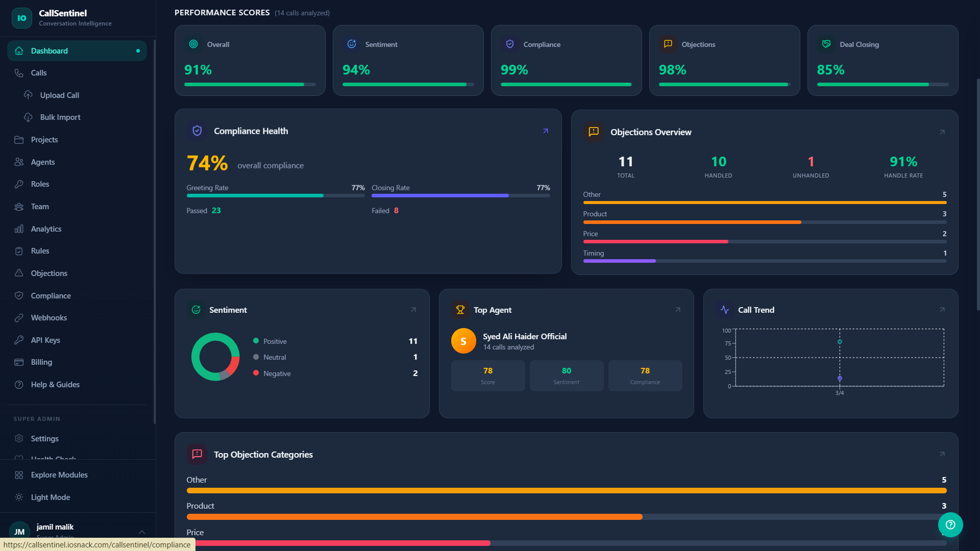
Task: Click the Help & Guides question icon
Action: [x=19, y=385]
